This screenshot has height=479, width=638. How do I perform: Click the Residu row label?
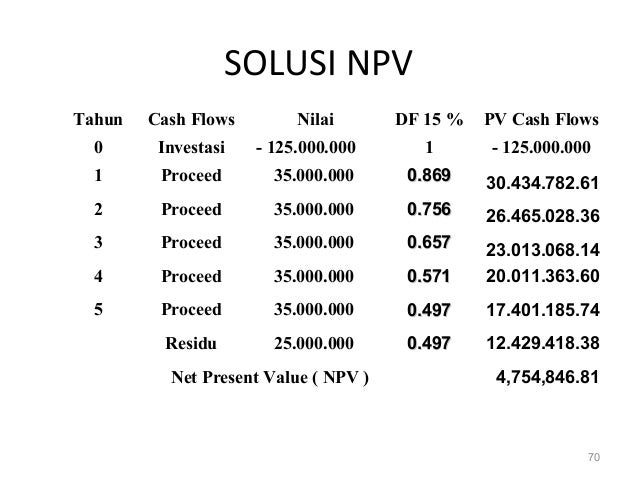[191, 343]
